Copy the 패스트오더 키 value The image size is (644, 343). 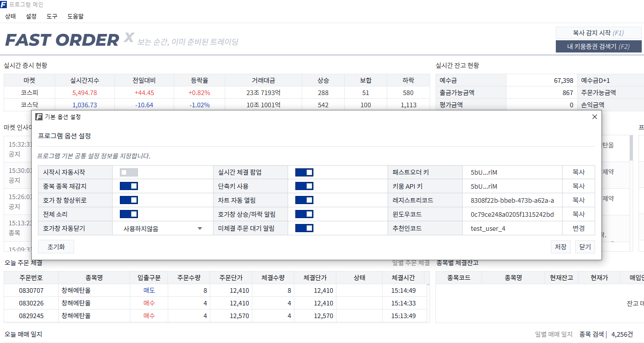pyautogui.click(x=578, y=172)
